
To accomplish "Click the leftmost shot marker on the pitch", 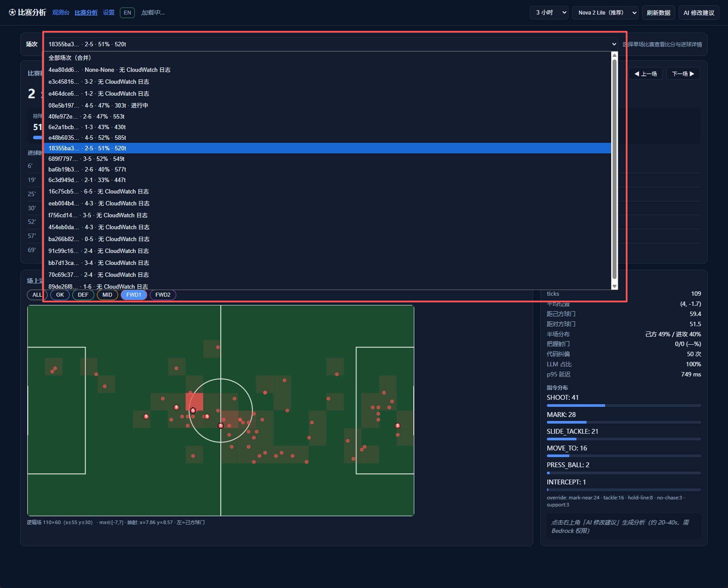I will [x=146, y=417].
